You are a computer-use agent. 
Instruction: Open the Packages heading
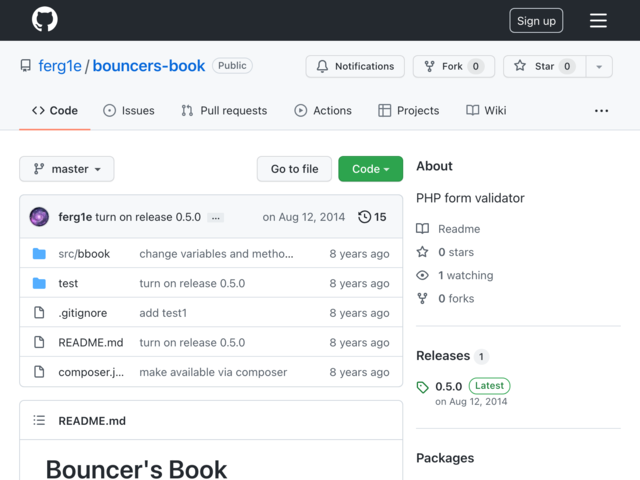click(x=445, y=458)
